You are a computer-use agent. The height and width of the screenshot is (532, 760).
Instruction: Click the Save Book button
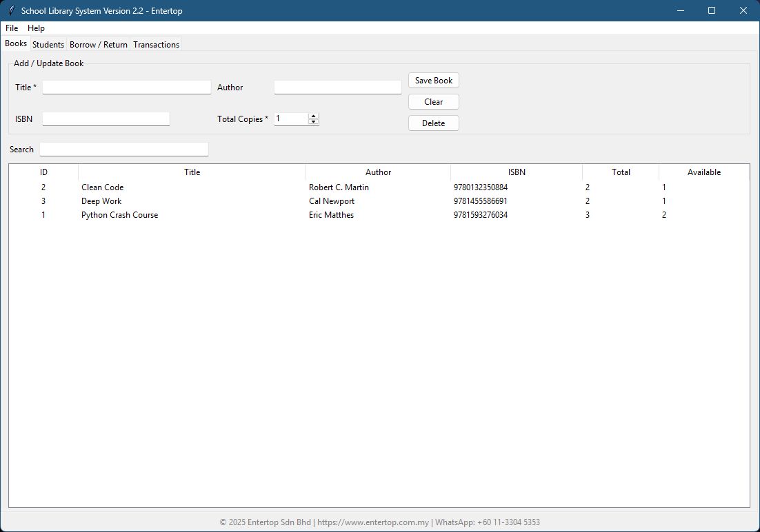433,81
